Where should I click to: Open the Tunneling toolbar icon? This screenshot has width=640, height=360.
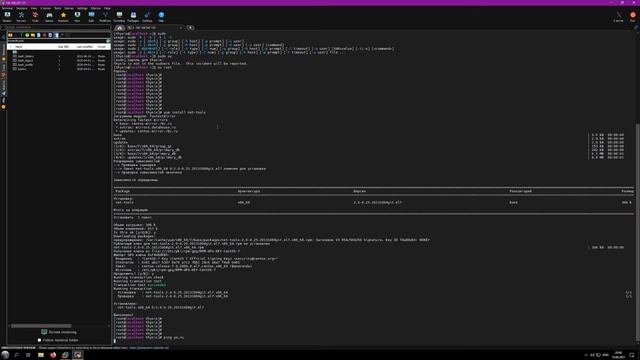(119, 17)
